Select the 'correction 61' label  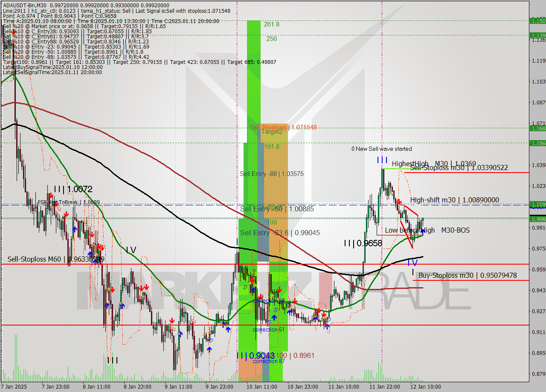click(x=268, y=330)
